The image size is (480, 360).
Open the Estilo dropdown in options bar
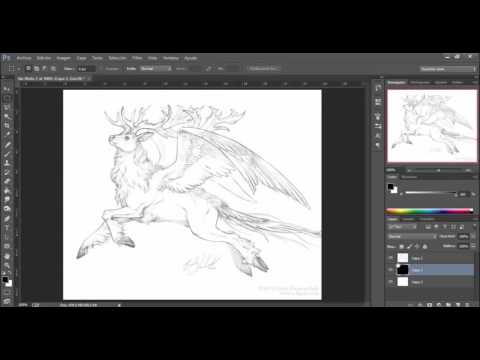pyautogui.click(x=155, y=69)
